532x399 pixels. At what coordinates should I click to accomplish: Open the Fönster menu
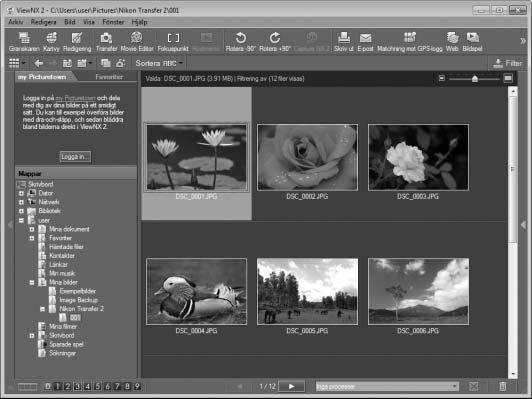(113, 22)
